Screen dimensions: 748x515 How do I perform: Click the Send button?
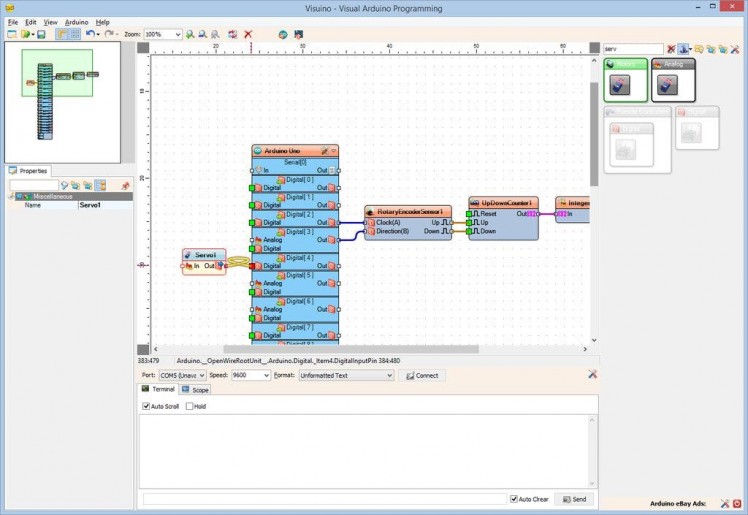574,498
